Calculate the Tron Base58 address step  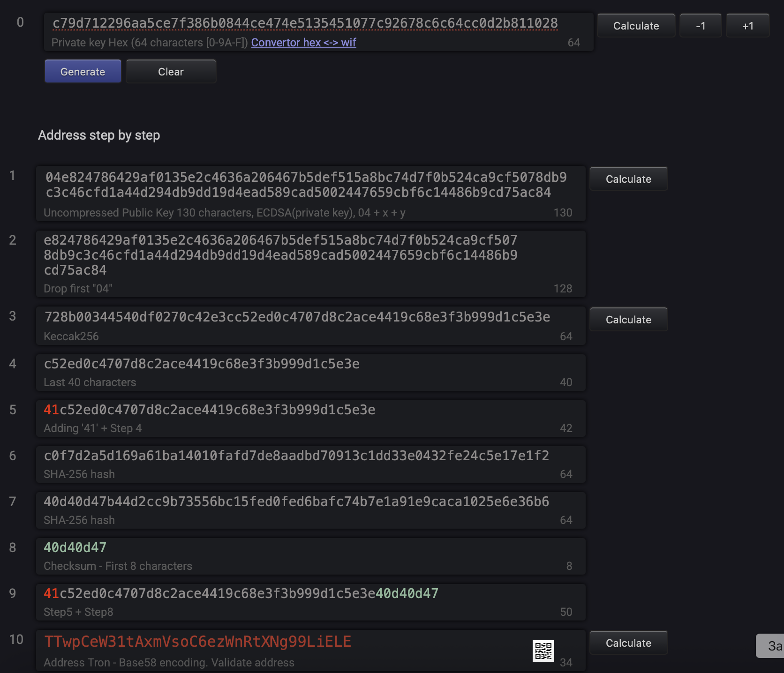pyautogui.click(x=628, y=643)
